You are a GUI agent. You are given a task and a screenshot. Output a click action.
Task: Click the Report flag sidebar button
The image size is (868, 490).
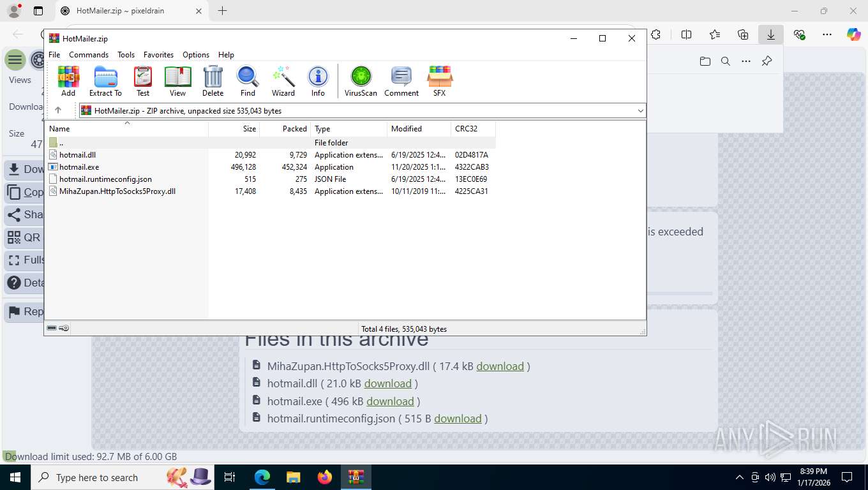click(24, 312)
